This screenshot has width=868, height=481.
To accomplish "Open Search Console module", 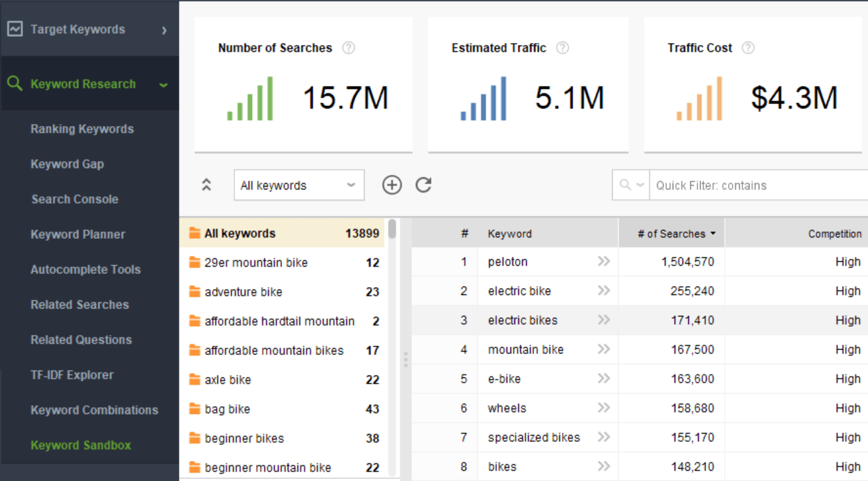I will point(75,199).
